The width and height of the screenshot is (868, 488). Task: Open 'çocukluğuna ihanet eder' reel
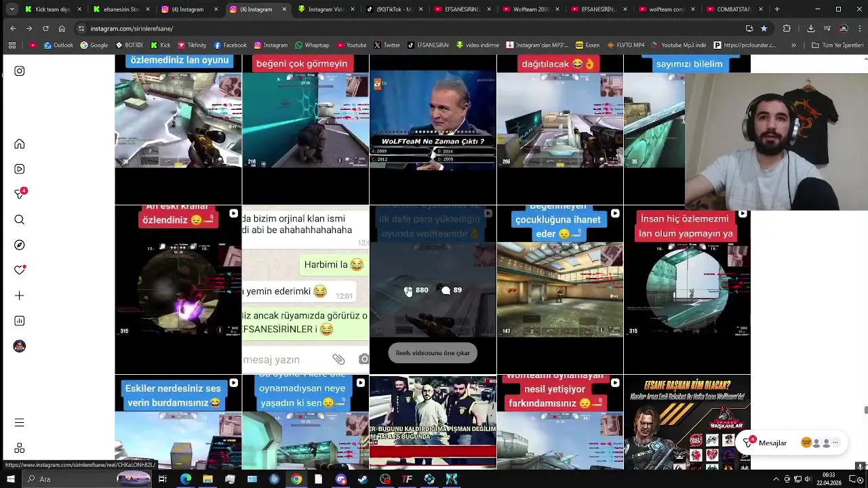559,289
